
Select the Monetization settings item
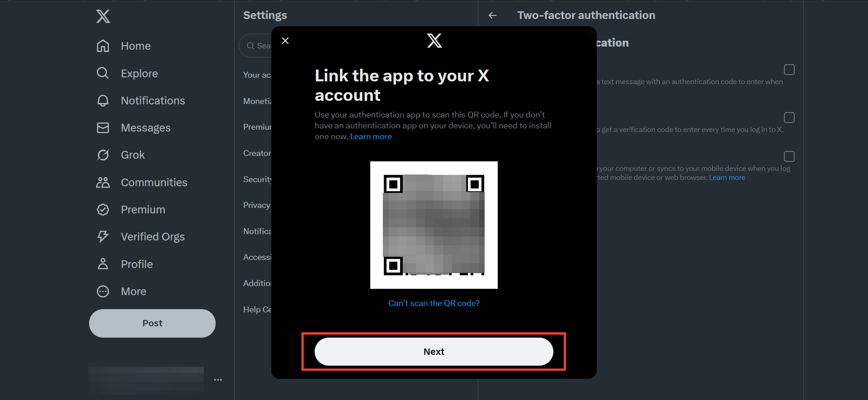pyautogui.click(x=257, y=101)
